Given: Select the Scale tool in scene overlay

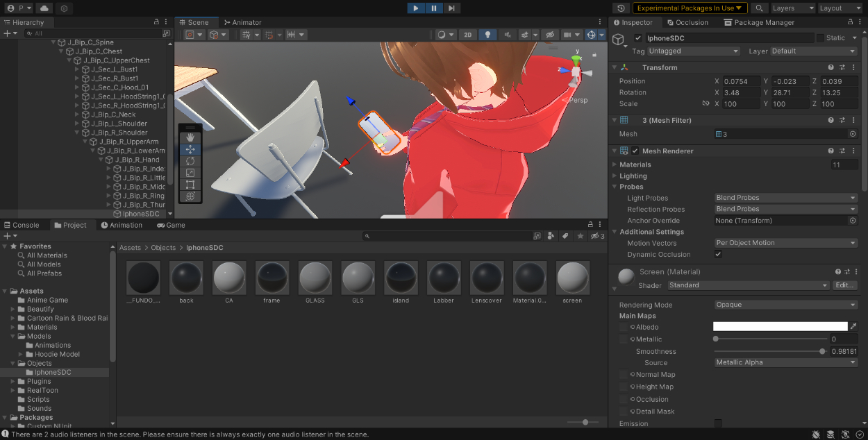Looking at the screenshot, I should click(x=190, y=173).
